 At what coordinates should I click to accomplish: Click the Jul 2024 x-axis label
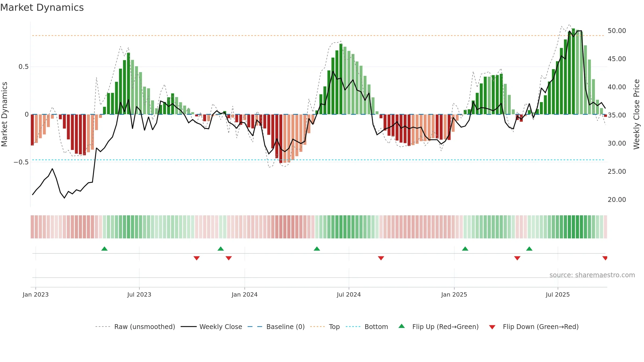[x=349, y=294]
